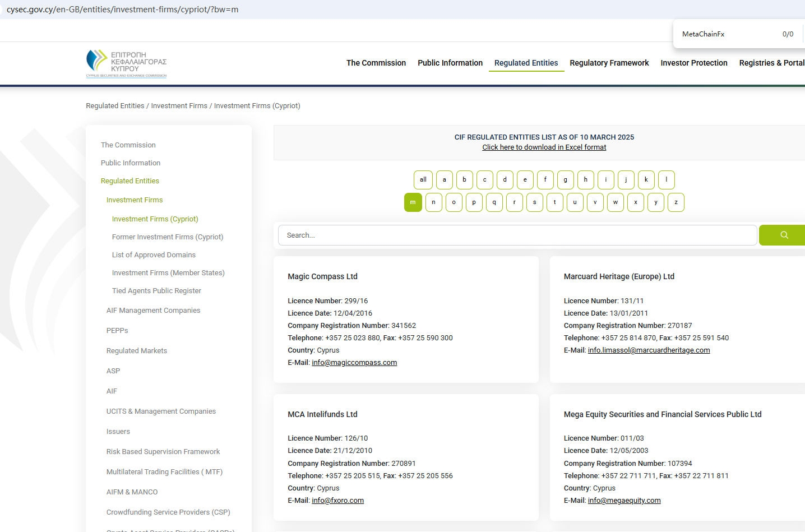Open MCA Intelifunds Ltd entity heading
The height and width of the screenshot is (532, 805).
click(322, 414)
